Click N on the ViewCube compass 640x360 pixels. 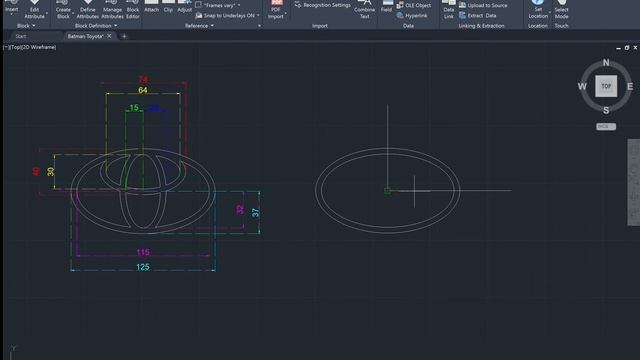606,63
